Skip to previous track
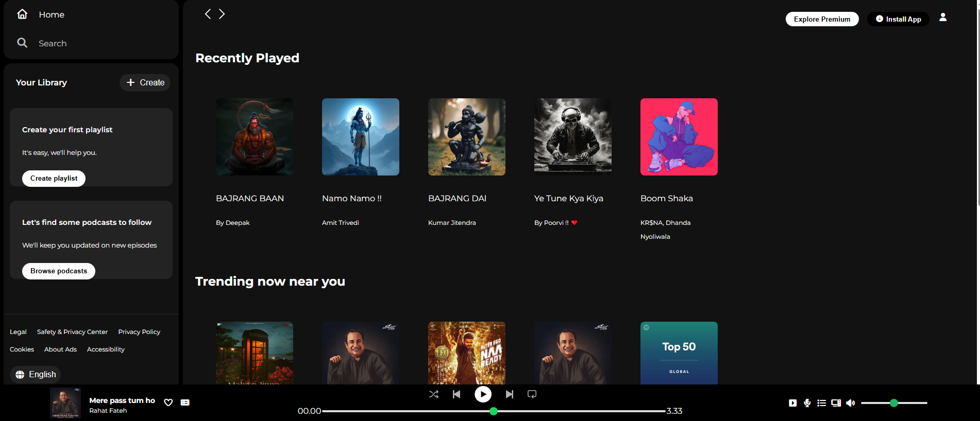This screenshot has height=421, width=980. tap(457, 394)
